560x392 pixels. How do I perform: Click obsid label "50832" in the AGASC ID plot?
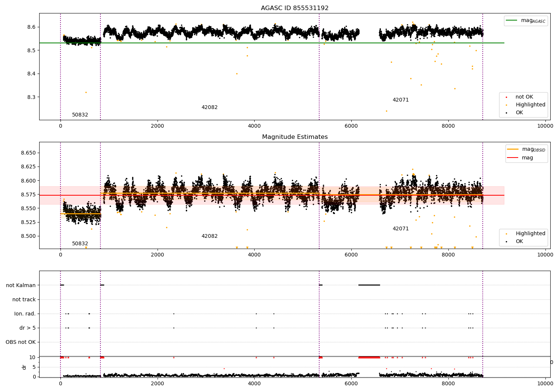click(80, 115)
